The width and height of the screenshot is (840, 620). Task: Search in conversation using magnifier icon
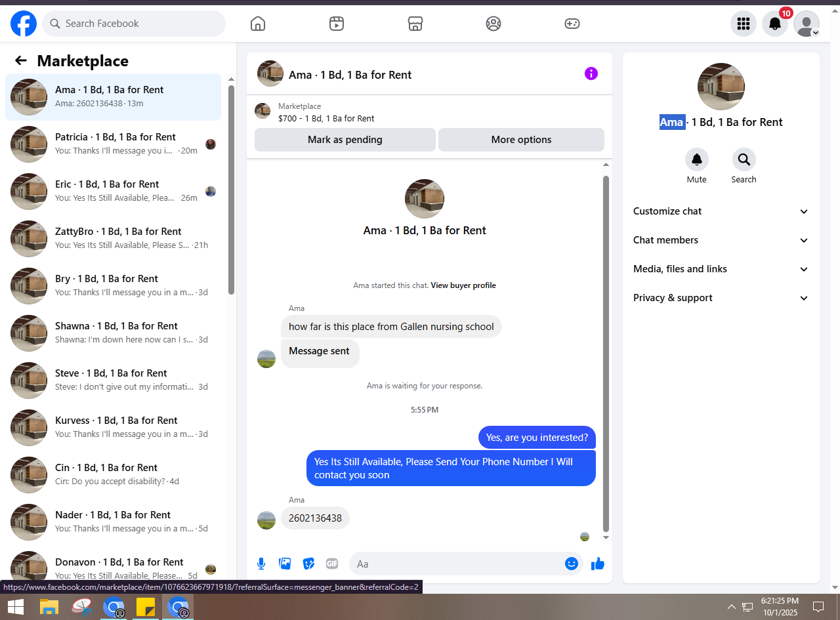[744, 159]
